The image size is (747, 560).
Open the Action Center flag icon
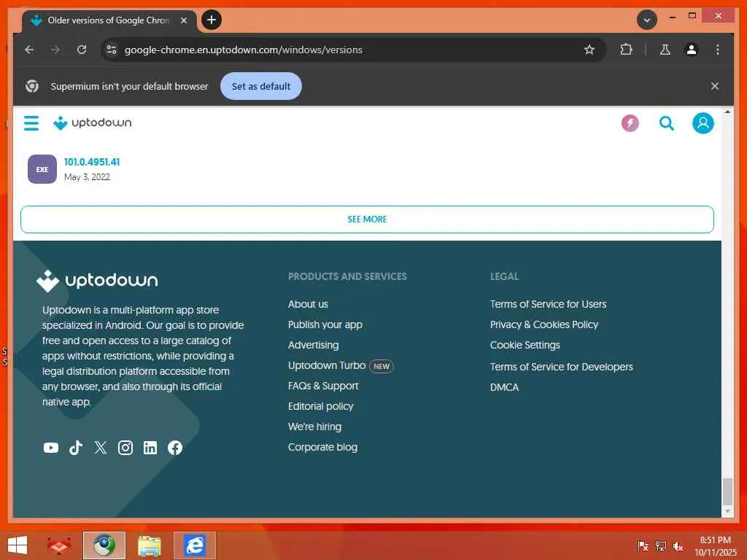(643, 546)
